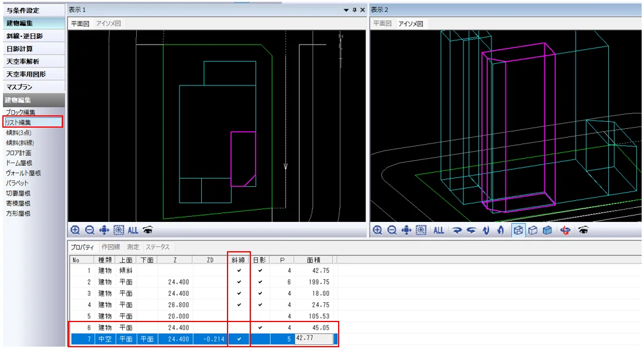Choose 切妻屋根 command
Screen dimensions: 644x349
18,193
